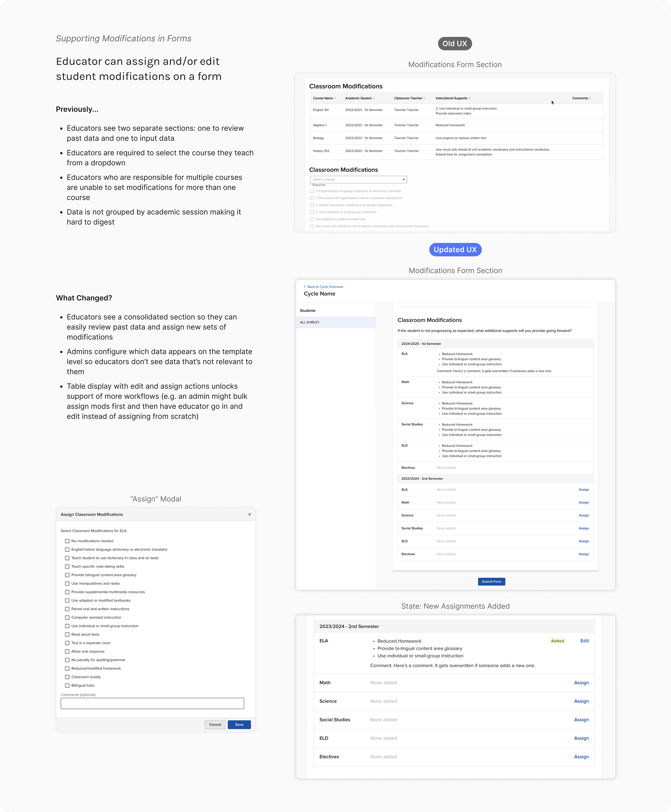Close the Assign Classroom Modifications modal

[249, 514]
